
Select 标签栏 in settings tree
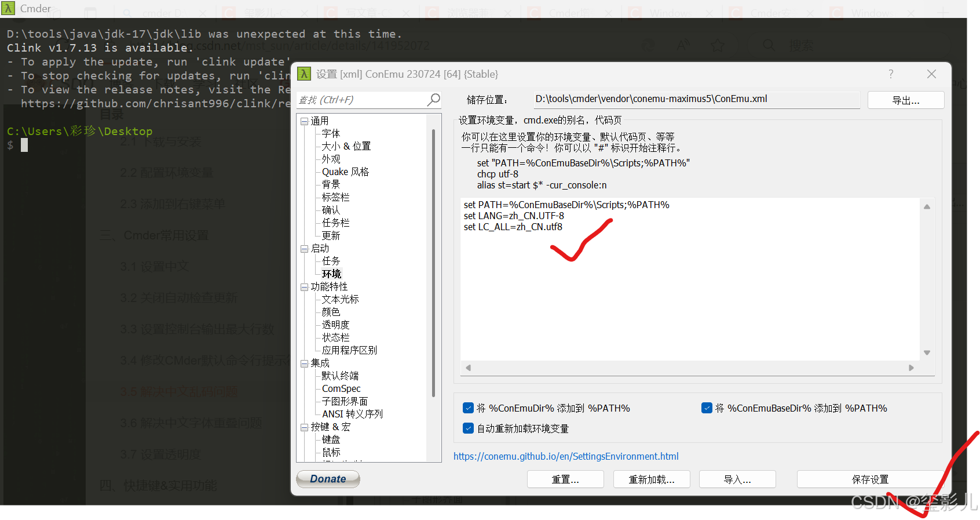[x=336, y=197]
